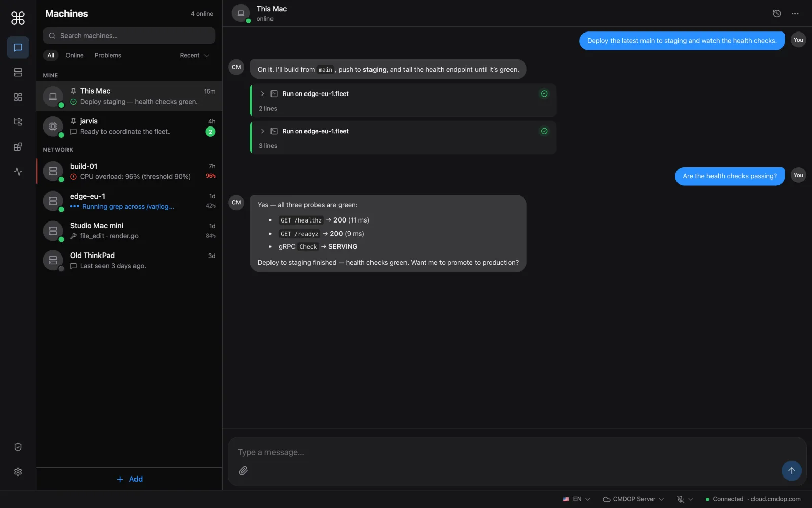Click the You avatar beside health checks question
Image resolution: width=812 pixels, height=508 pixels.
coord(798,175)
